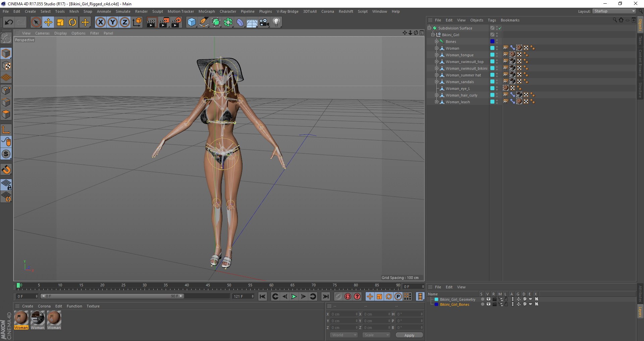
Task: Select the Live Selection tool
Action: click(x=36, y=22)
